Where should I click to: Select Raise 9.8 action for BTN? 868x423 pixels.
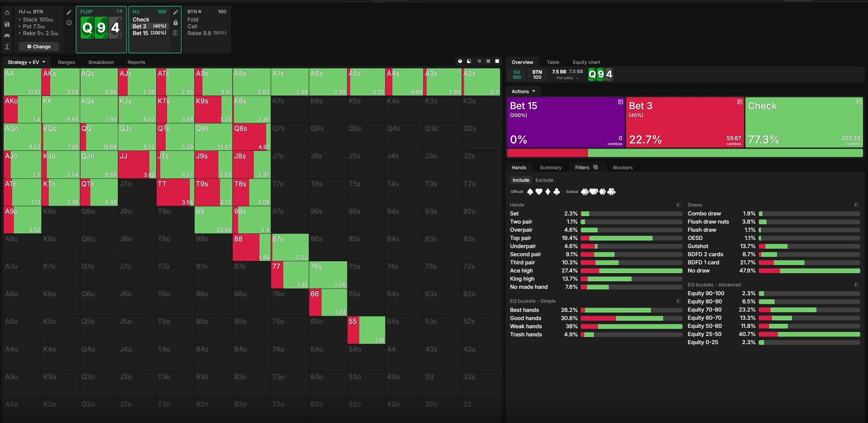(207, 33)
